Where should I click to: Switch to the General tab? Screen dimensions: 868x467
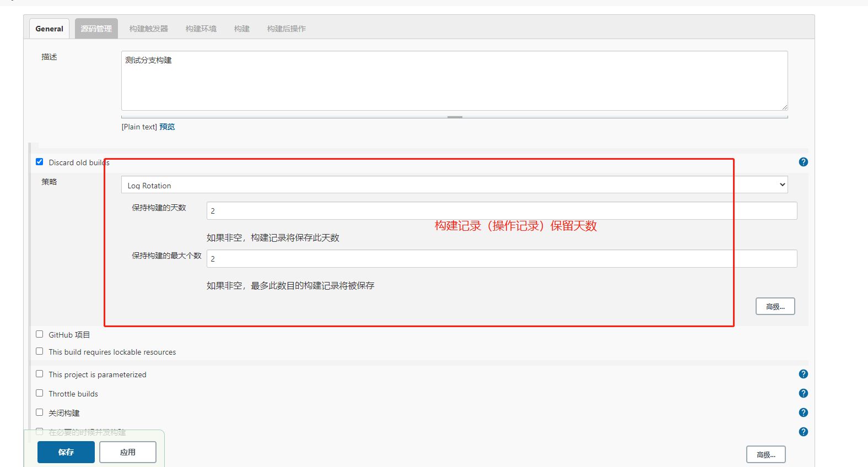(x=49, y=29)
